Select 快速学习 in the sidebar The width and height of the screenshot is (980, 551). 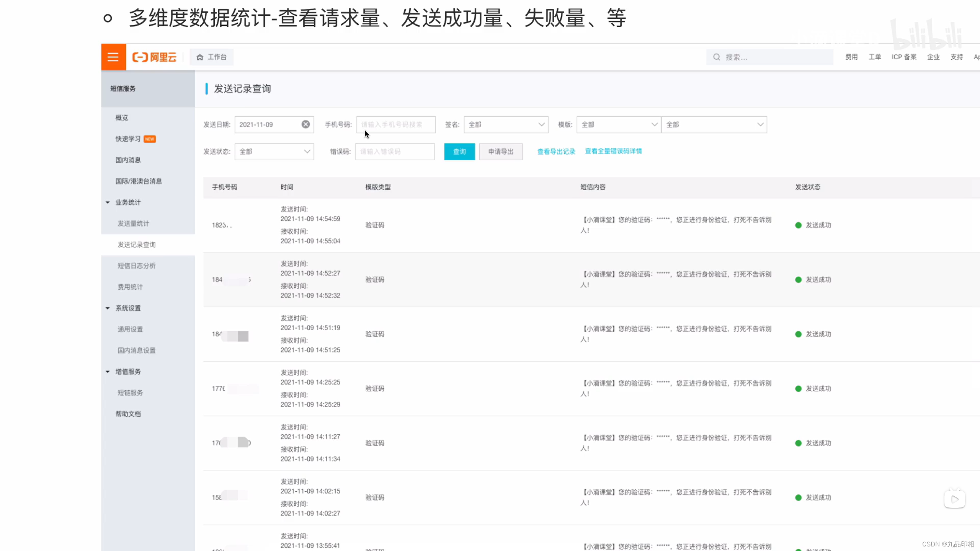pyautogui.click(x=128, y=139)
